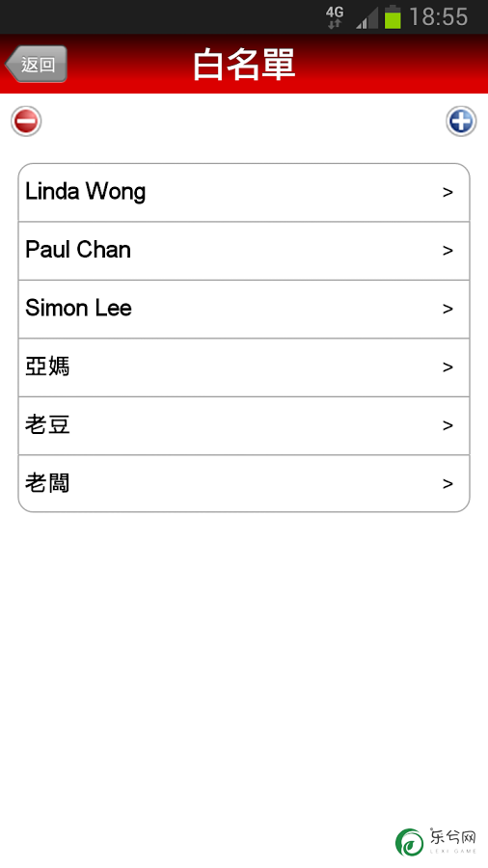The width and height of the screenshot is (488, 868).
Task: Expand 老豆 using its chevron arrow
Action: pyautogui.click(x=447, y=425)
